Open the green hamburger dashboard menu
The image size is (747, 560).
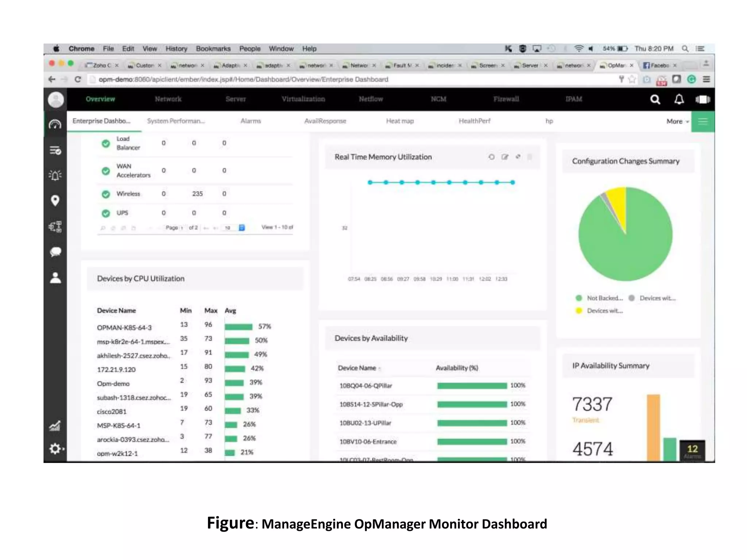coord(703,121)
